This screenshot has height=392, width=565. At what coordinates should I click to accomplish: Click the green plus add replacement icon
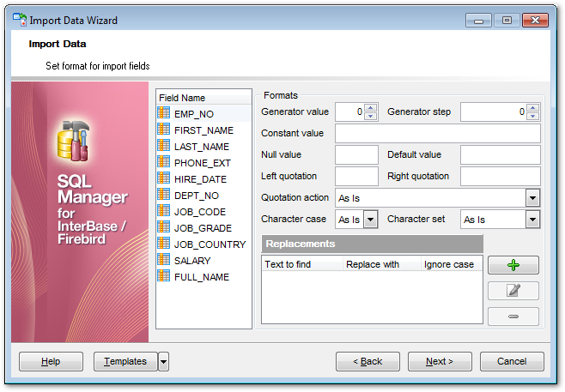(513, 265)
